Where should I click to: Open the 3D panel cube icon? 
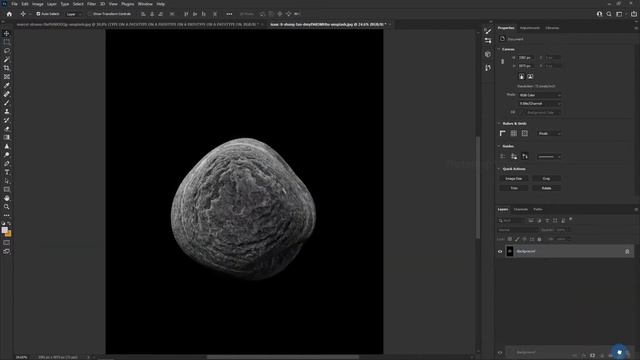[488, 54]
